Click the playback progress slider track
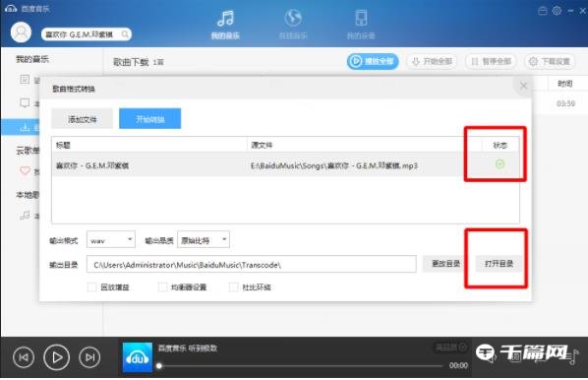Image resolution: width=588 pixels, height=380 pixels. click(301, 366)
